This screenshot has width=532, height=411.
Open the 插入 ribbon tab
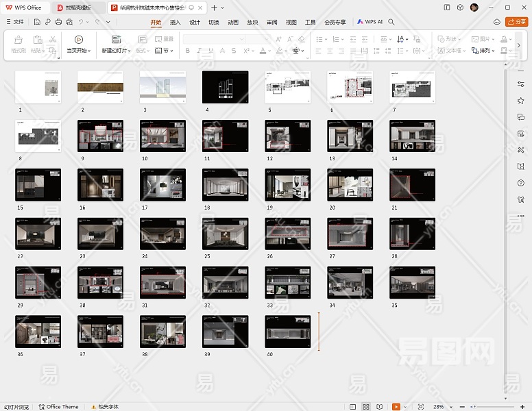coord(176,22)
